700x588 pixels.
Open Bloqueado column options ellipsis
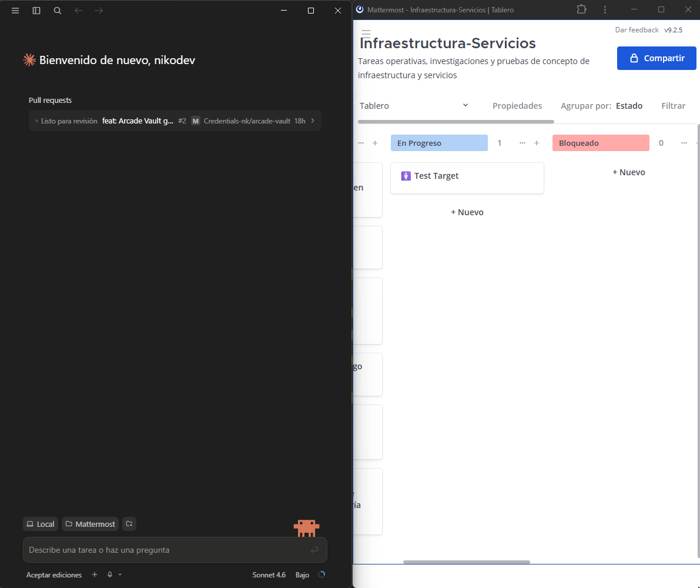coord(684,143)
